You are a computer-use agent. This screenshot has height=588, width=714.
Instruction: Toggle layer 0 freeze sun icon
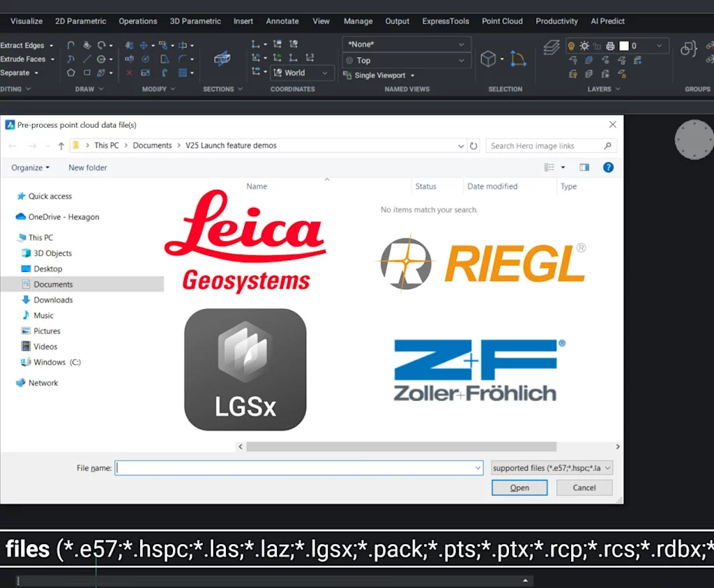(x=584, y=45)
